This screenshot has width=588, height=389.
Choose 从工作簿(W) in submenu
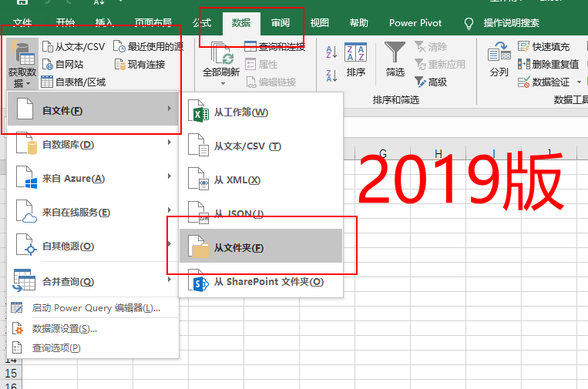point(261,112)
